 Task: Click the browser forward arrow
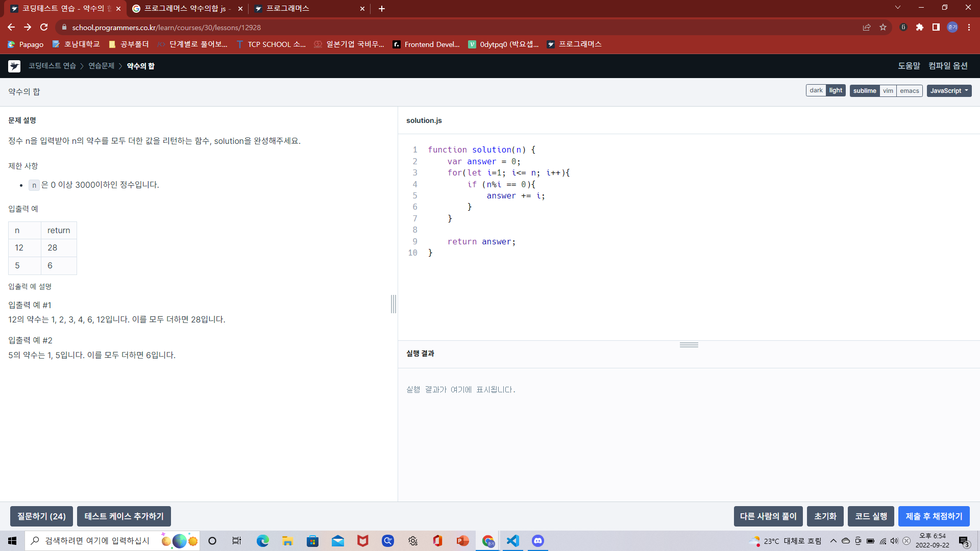pyautogui.click(x=28, y=27)
